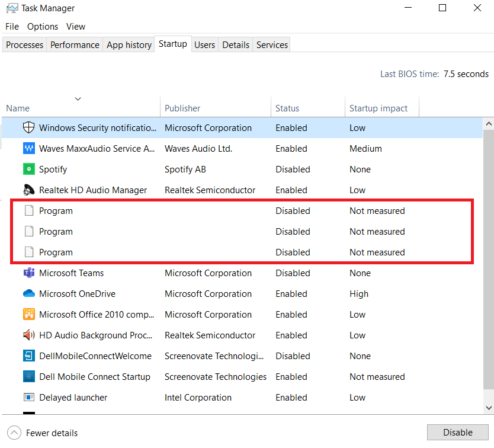Switch to the Services tab
Image resolution: width=494 pixels, height=448 pixels.
pyautogui.click(x=272, y=45)
